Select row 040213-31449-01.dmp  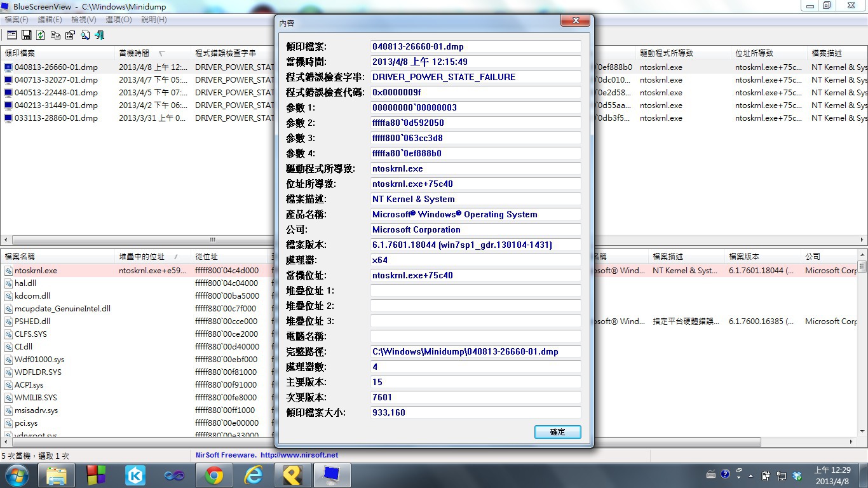(56, 105)
